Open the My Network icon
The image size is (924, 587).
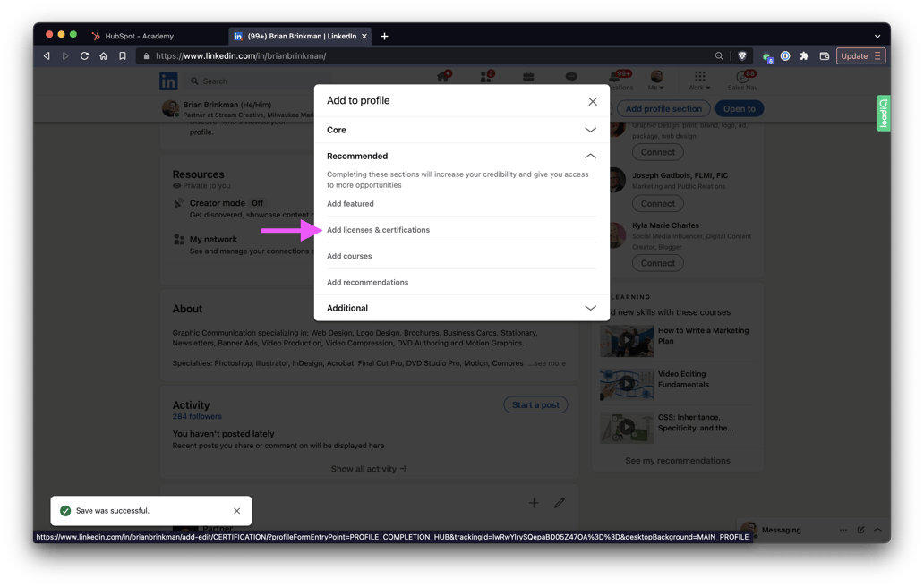tap(486, 78)
